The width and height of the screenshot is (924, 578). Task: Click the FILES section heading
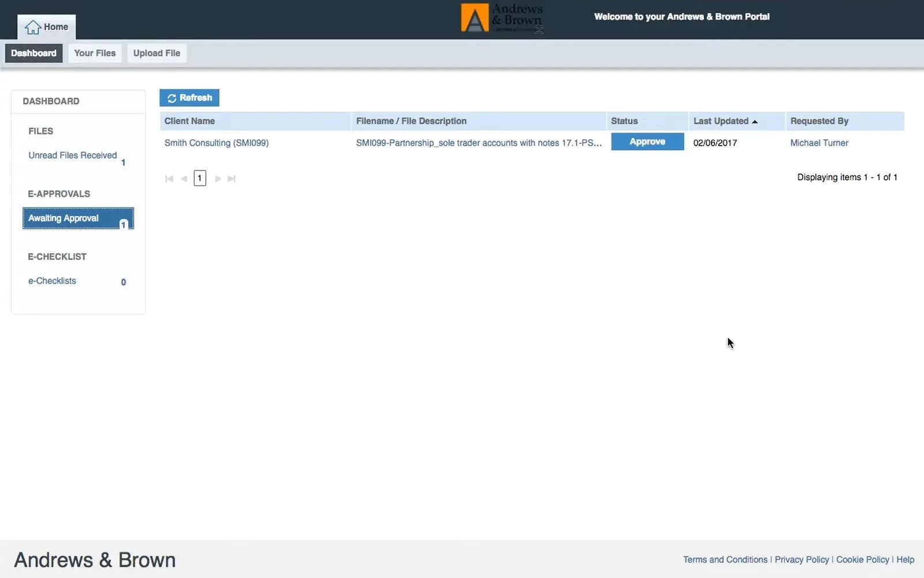pos(41,131)
